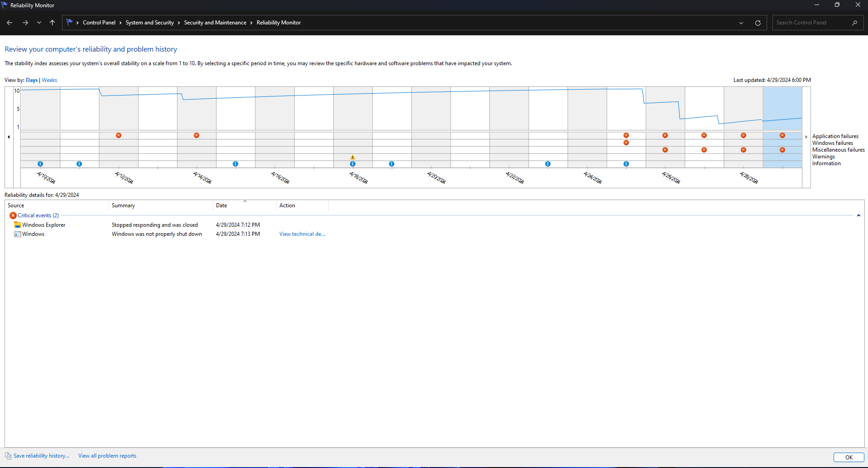
Task: Click information icon on 4/19/2024
Action: click(392, 164)
